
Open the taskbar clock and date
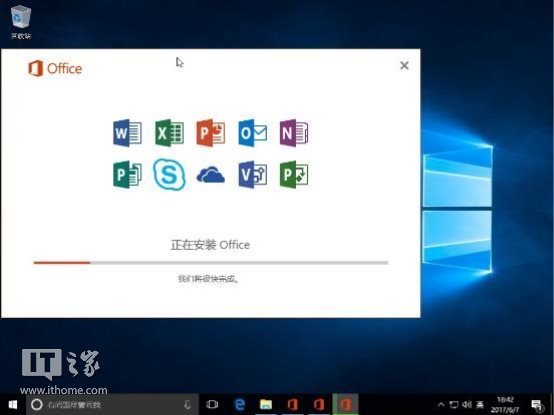click(505, 405)
